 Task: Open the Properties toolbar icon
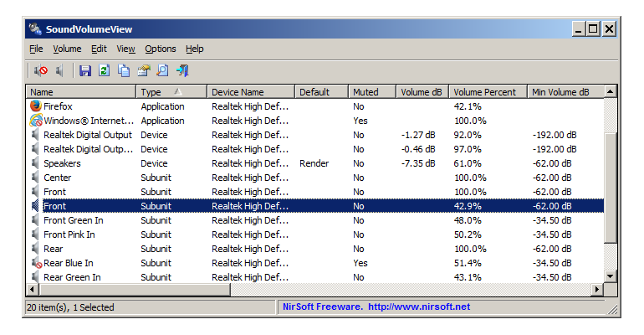click(143, 70)
